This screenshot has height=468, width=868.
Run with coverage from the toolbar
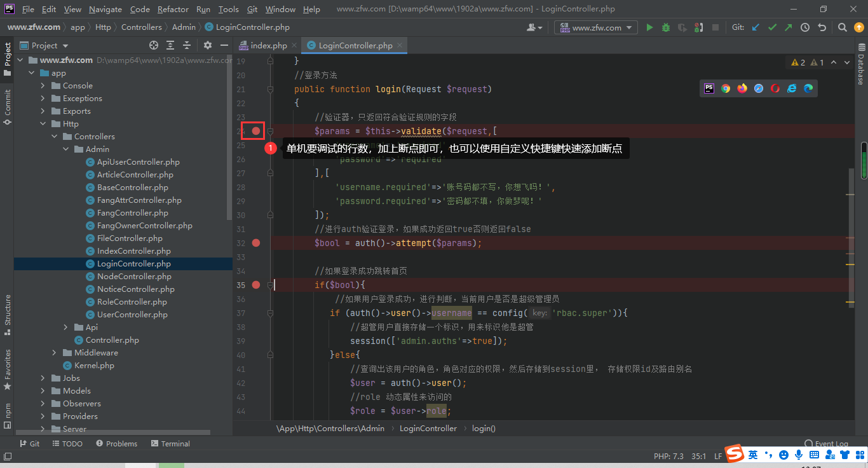pyautogui.click(x=682, y=27)
